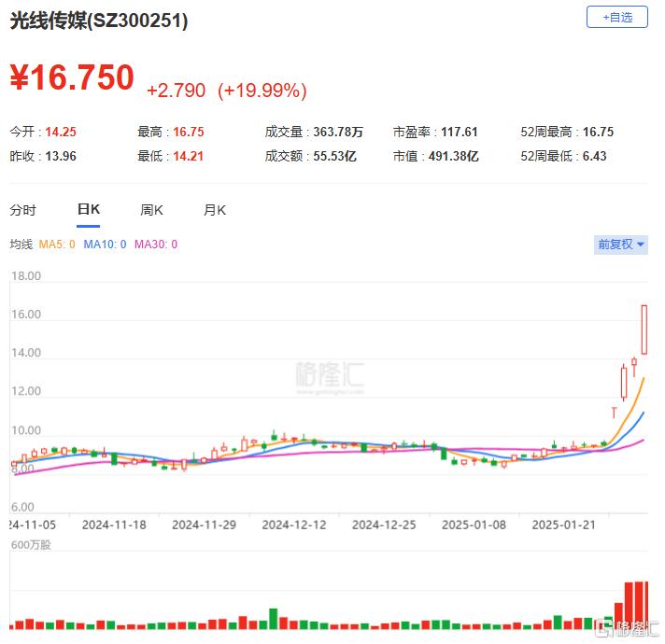Click date label 2024-12-12 on axis
665x644 pixels.
(x=294, y=525)
